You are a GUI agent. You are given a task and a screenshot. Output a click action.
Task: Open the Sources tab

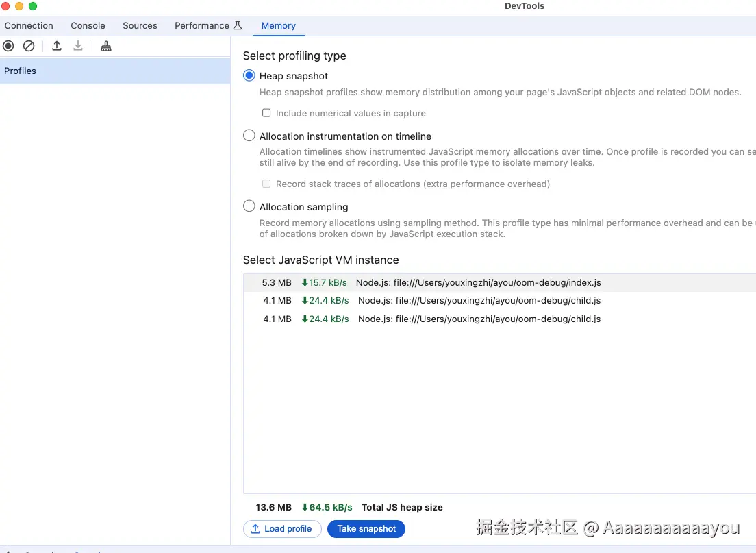[x=140, y=25]
